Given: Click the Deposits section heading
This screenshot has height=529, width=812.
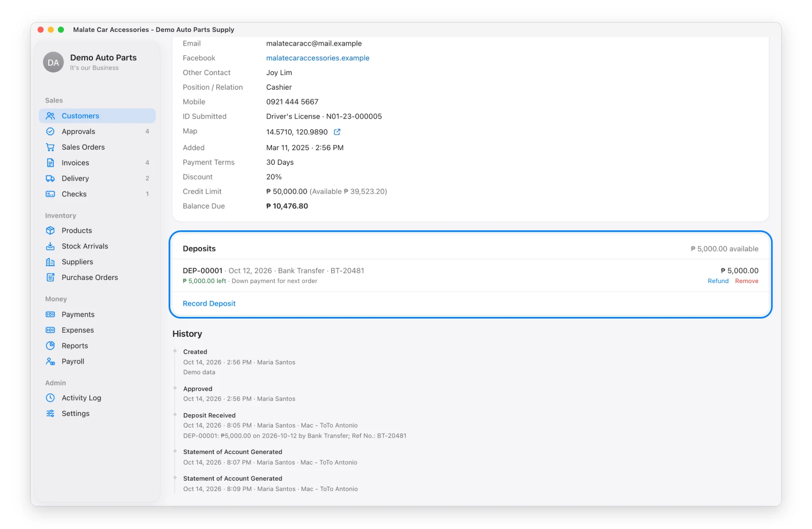Looking at the screenshot, I should [x=199, y=249].
